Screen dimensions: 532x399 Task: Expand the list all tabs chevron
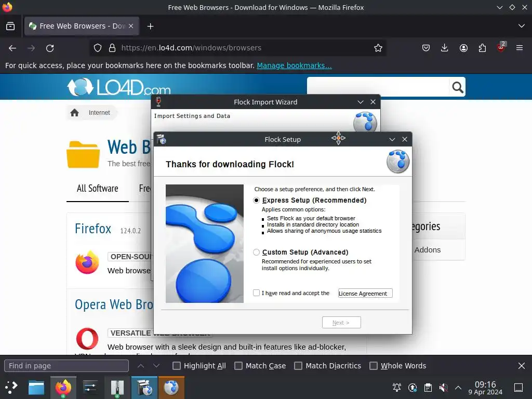(522, 26)
